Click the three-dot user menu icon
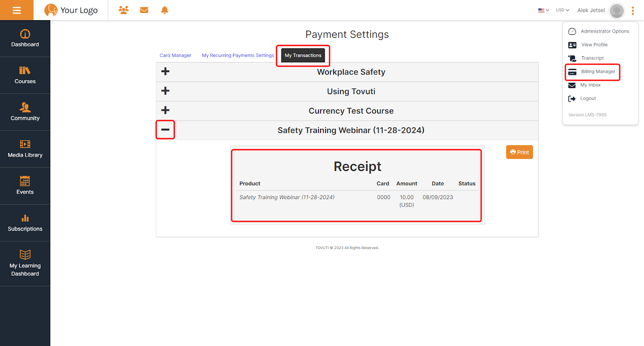Viewport: 644px width, 346px height. (633, 10)
